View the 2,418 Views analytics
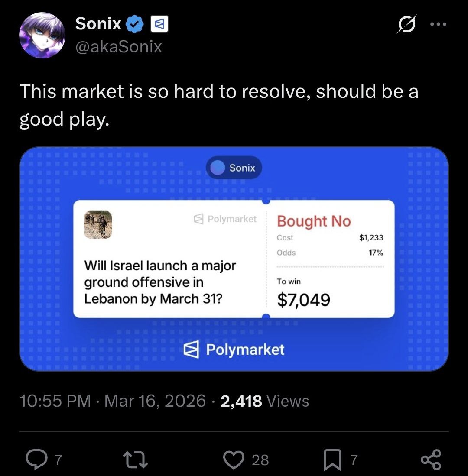The width and height of the screenshot is (468, 476). [265, 401]
